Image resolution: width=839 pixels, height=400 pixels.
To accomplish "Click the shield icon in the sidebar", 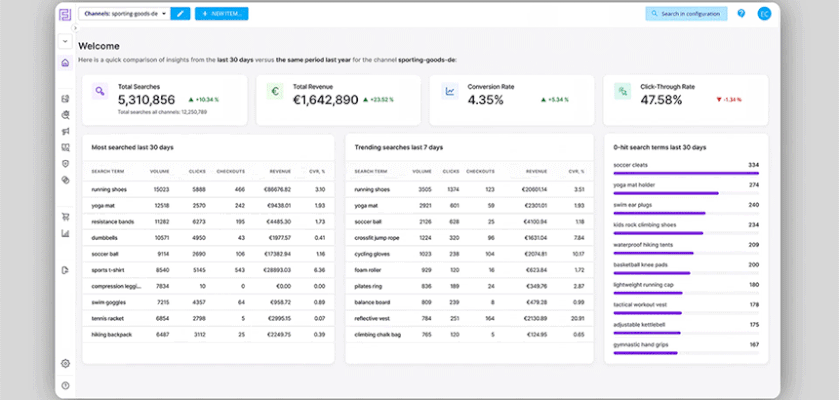I will pyautogui.click(x=65, y=163).
